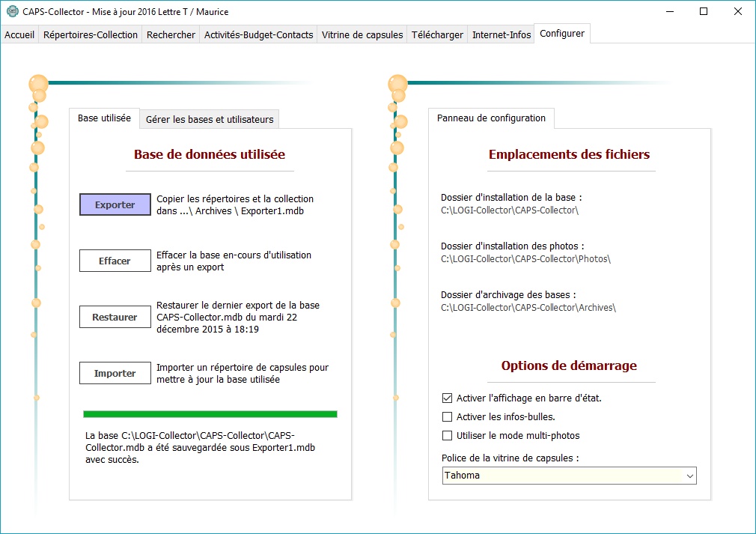This screenshot has width=756, height=534.
Task: Open the Télécharger tab
Action: pyautogui.click(x=437, y=34)
